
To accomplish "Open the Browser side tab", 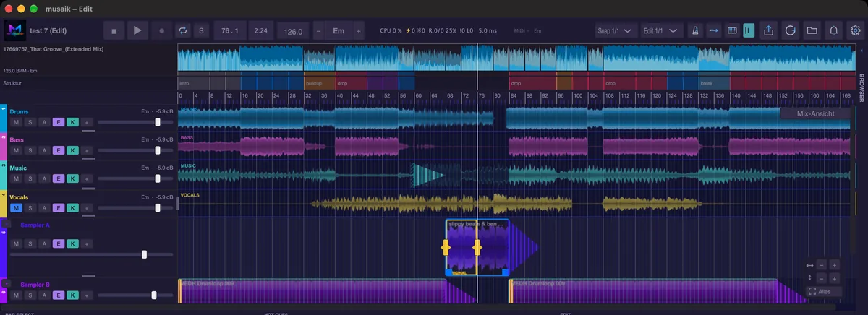I will click(x=861, y=87).
